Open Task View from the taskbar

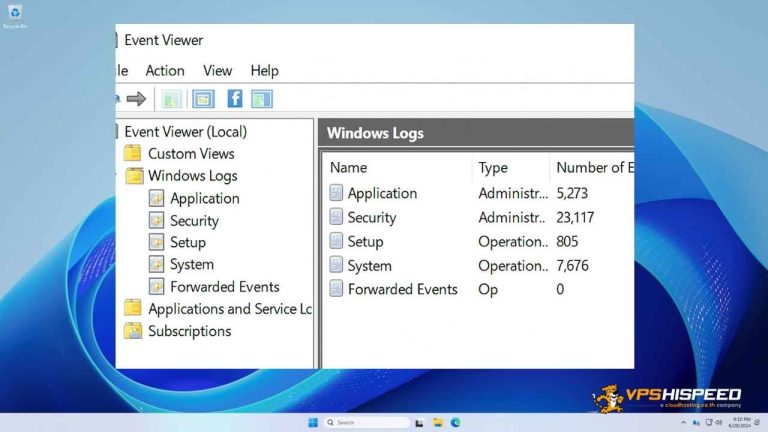pos(419,422)
